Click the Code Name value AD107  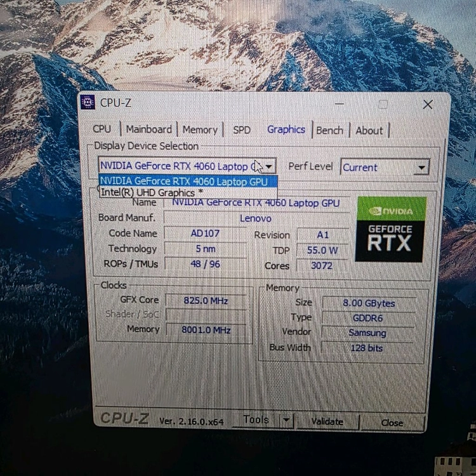(x=205, y=234)
